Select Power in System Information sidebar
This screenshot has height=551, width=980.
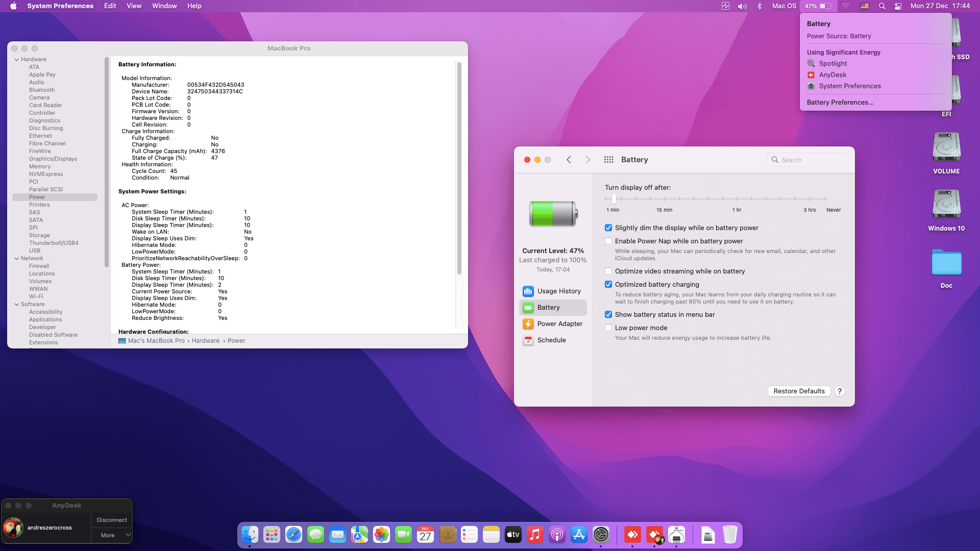tap(55, 197)
